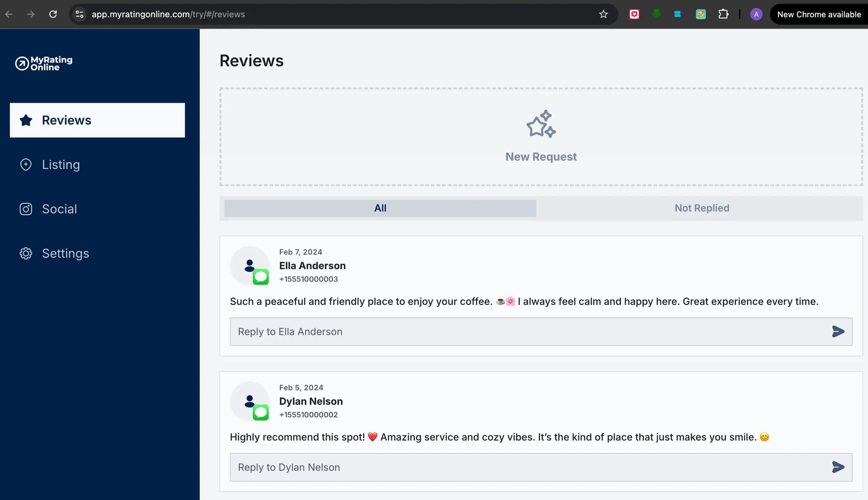Click the New Chrome available button
Image resolution: width=868 pixels, height=500 pixels.
pyautogui.click(x=819, y=14)
